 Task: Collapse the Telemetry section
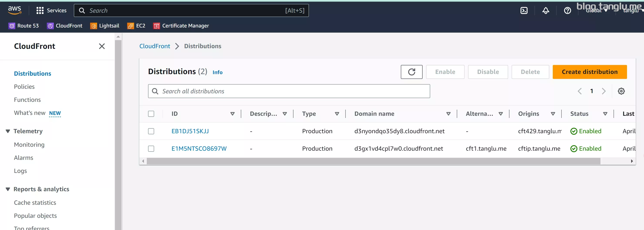click(8, 131)
